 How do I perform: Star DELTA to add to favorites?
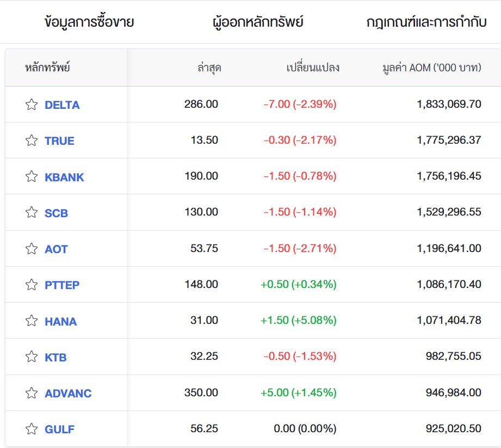tap(32, 105)
